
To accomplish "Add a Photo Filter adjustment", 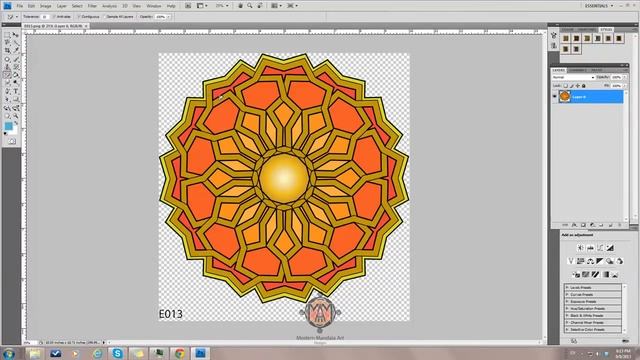I will click(610, 261).
